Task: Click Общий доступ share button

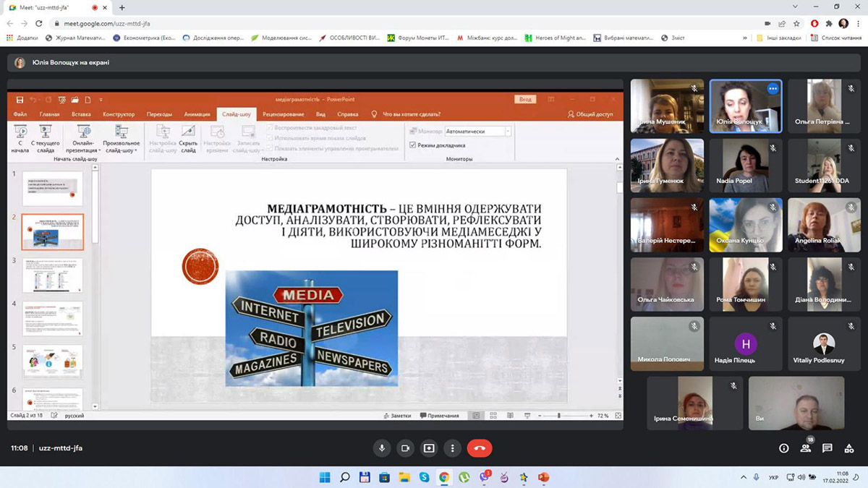Action: [590, 114]
